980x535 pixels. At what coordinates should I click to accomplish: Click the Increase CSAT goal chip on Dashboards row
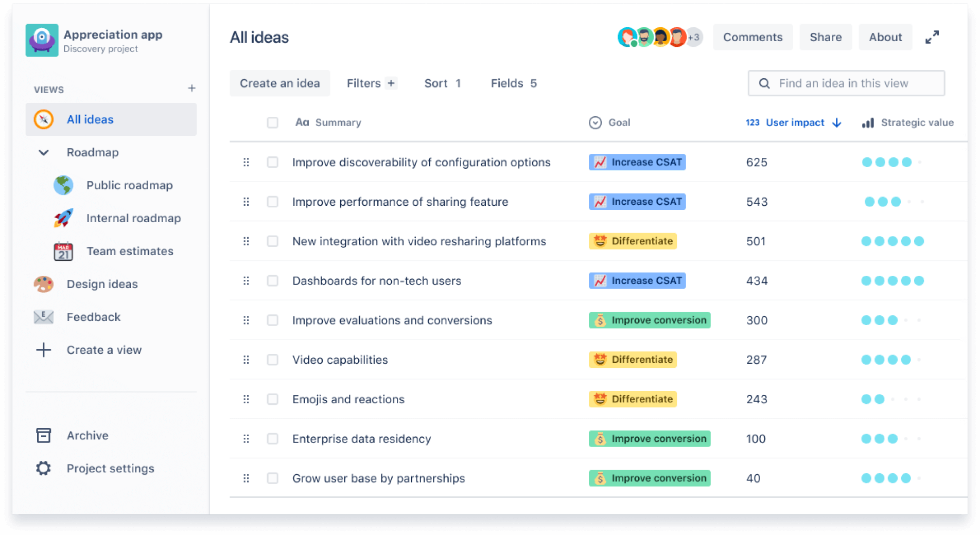637,280
